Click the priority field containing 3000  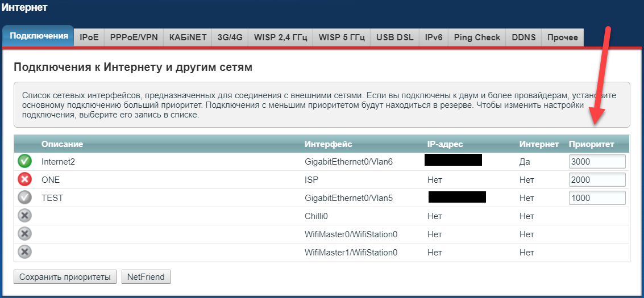(x=596, y=162)
